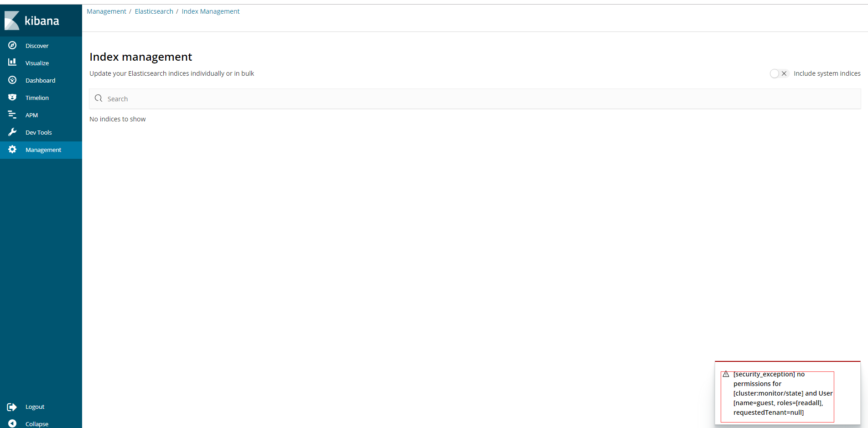Click the search magnifier icon
Viewport: 868px width, 428px height.
pos(99,98)
